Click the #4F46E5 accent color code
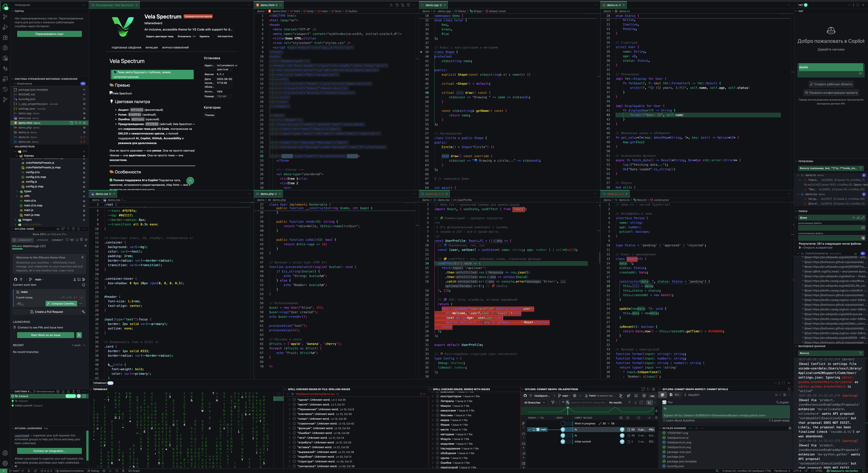The height and width of the screenshot is (473, 868). pos(137,110)
